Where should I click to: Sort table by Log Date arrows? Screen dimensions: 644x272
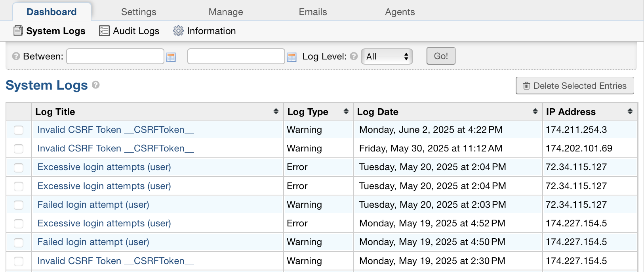(535, 112)
